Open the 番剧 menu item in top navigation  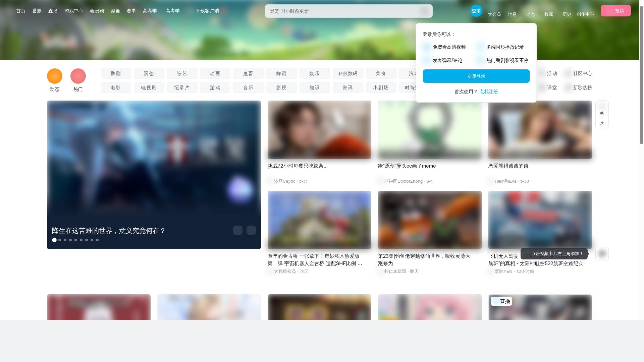37,10
